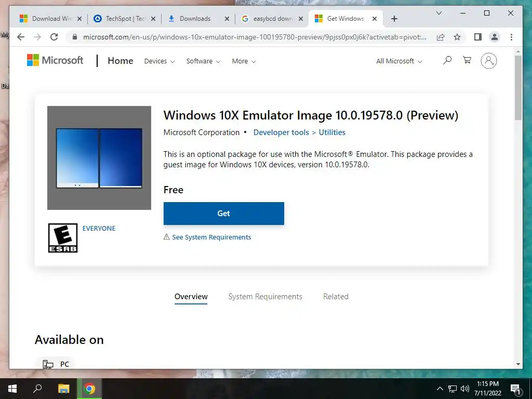Go to the Home link
Viewport: 532px width, 399px height.
121,61
